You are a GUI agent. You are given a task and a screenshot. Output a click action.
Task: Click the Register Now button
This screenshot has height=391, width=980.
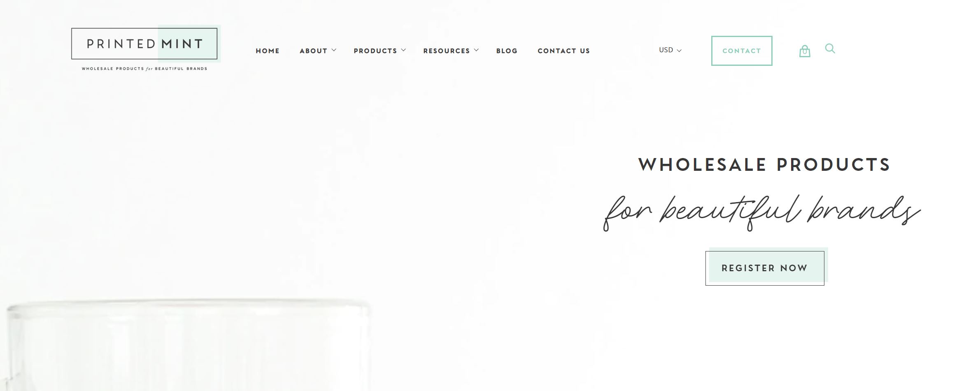[x=765, y=268]
